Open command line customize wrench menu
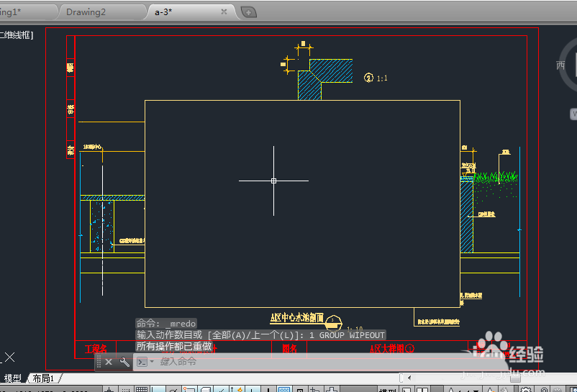 [x=124, y=362]
